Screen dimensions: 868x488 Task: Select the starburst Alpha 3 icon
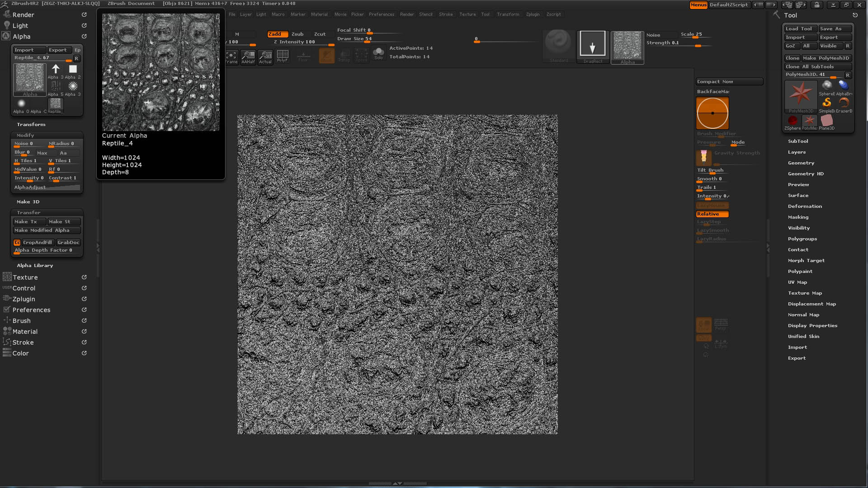(73, 88)
